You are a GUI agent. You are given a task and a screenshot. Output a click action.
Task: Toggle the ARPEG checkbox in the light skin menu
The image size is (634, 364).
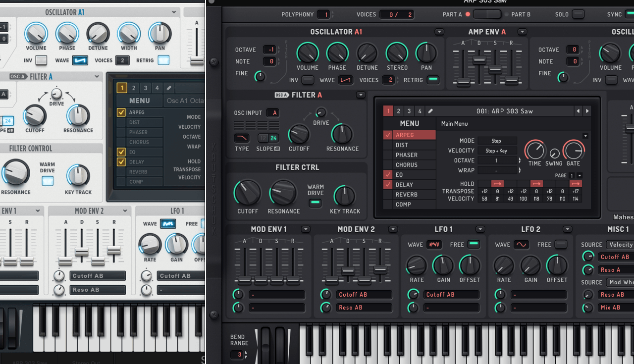pyautogui.click(x=121, y=112)
